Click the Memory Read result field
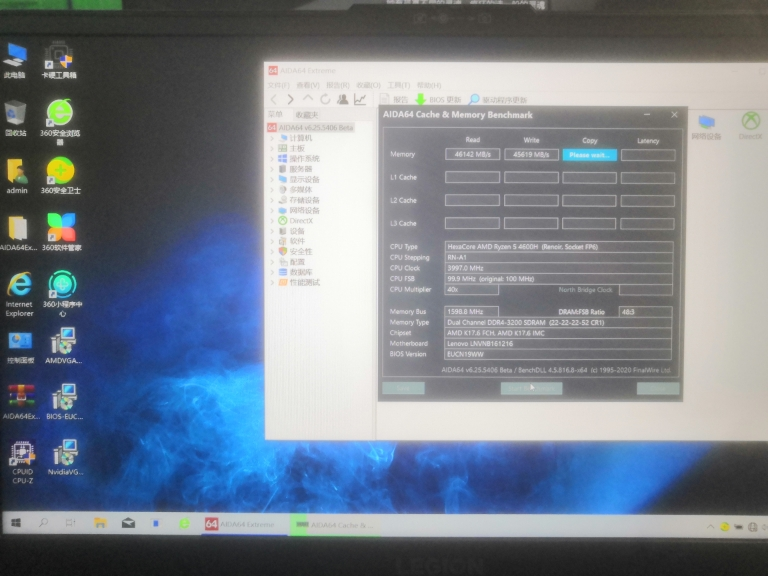Screen dimensions: 768x576 pyautogui.click(x=472, y=155)
